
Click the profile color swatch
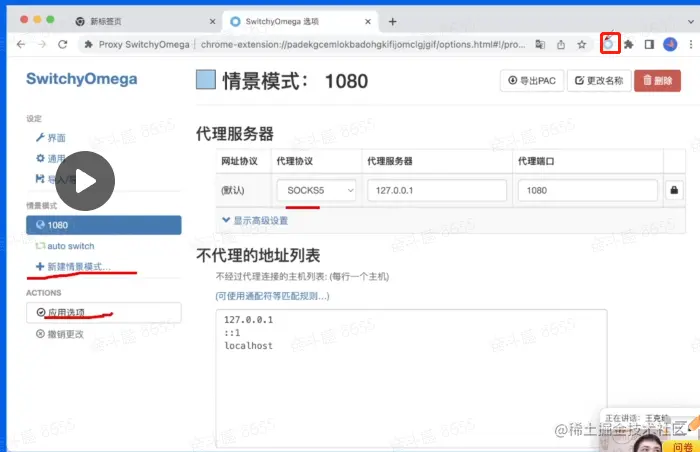coord(206,80)
